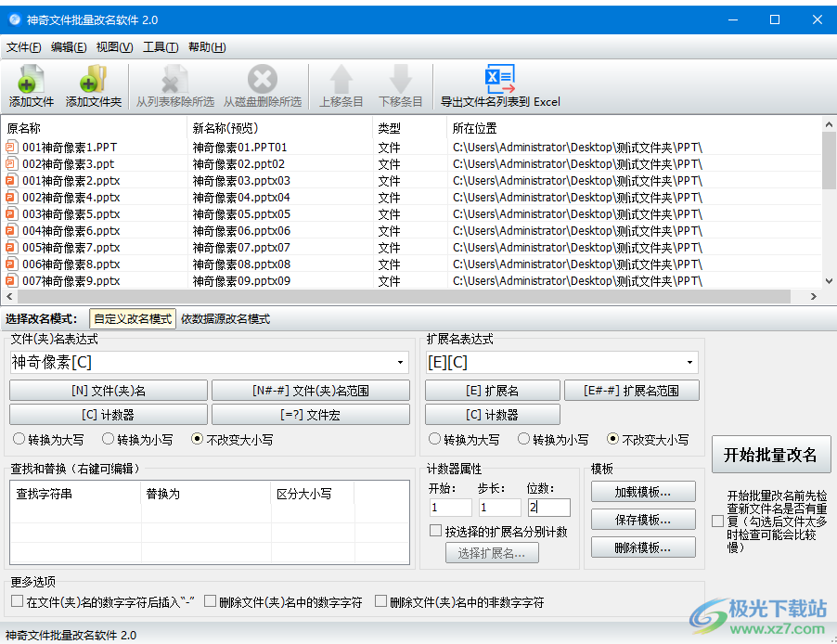Screen dimensions: 837x644
Task: Click file icon of 002神奇像素3.ppt
Action: click(11, 163)
